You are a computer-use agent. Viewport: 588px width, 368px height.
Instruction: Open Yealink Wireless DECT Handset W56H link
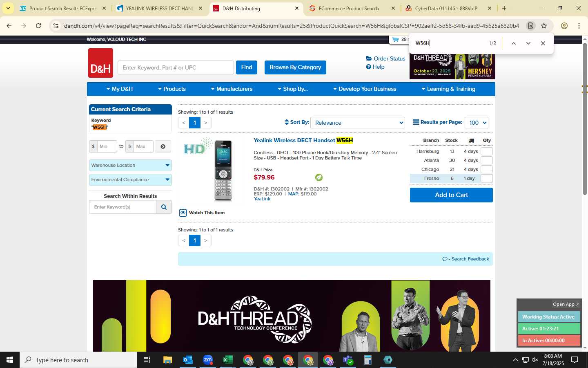pos(303,140)
